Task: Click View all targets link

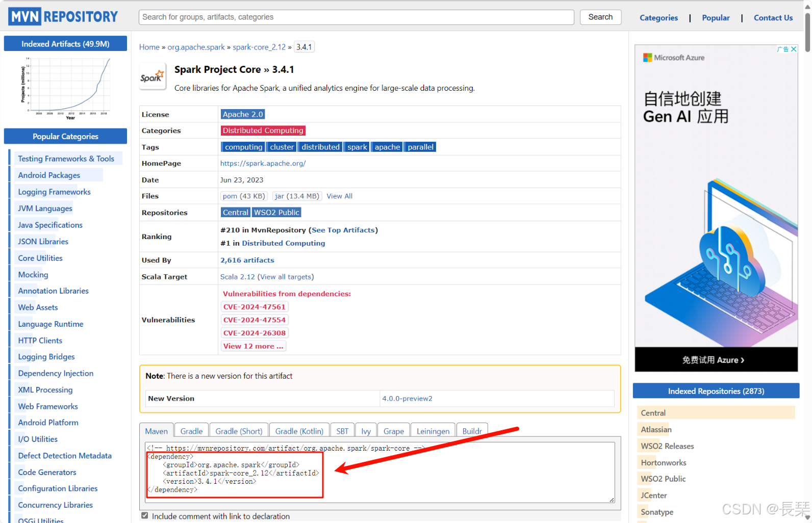Action: point(286,277)
